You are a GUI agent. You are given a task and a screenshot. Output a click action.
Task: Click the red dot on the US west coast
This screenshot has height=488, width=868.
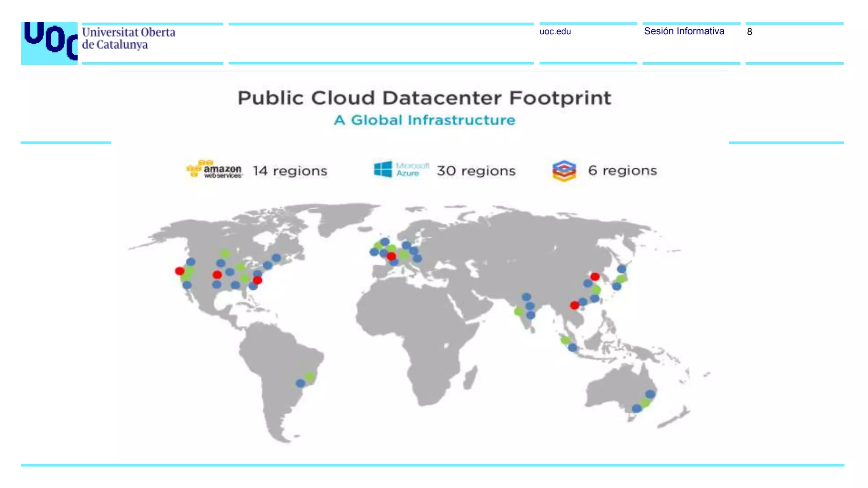(180, 271)
